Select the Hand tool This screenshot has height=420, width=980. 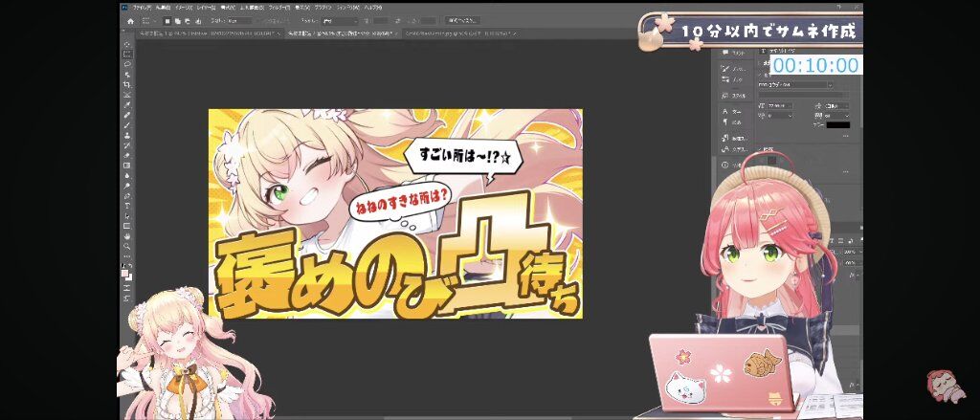[x=127, y=235]
